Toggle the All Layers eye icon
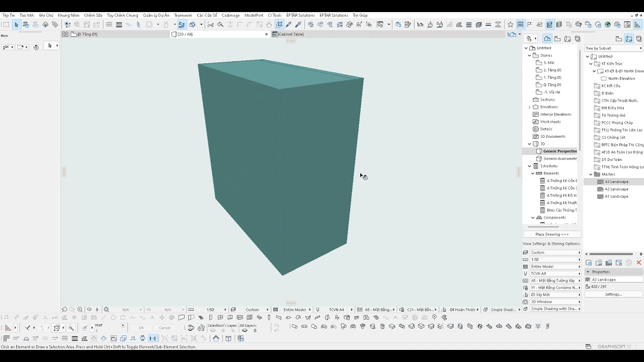The height and width of the screenshot is (362, 644). [x=245, y=331]
